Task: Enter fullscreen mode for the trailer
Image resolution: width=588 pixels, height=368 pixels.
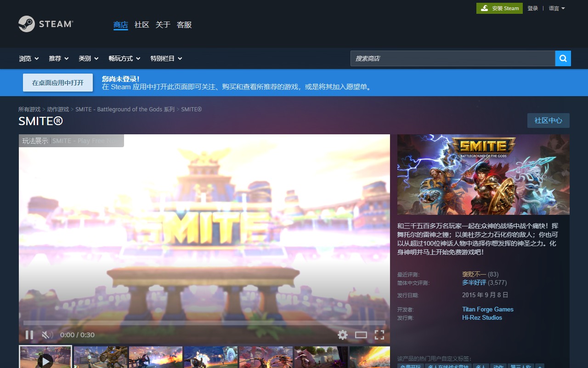Action: click(x=379, y=335)
